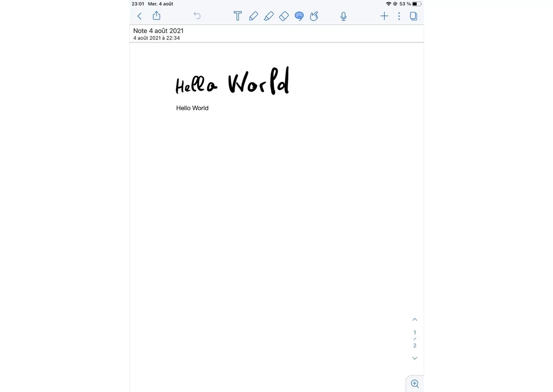Undo the last action
Image resolution: width=553 pixels, height=392 pixels.
197,16
